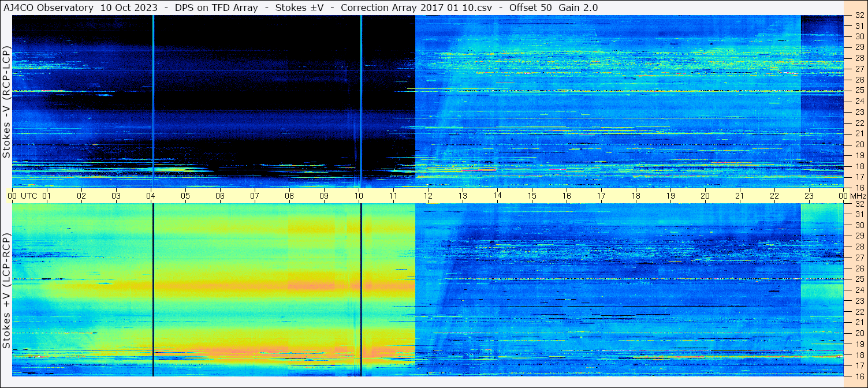Viewport: 868px width, 388px height.
Task: Click the 21 MHz label of lower panel
Action: 859,322
